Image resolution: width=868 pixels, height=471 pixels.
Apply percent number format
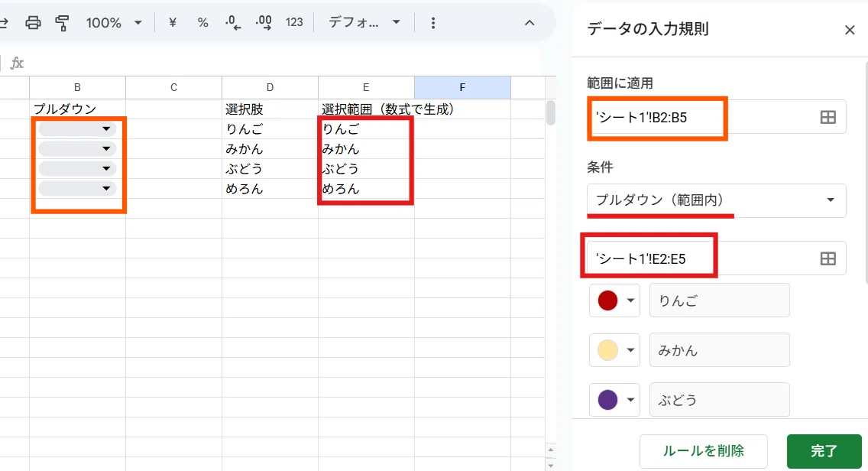pos(202,23)
